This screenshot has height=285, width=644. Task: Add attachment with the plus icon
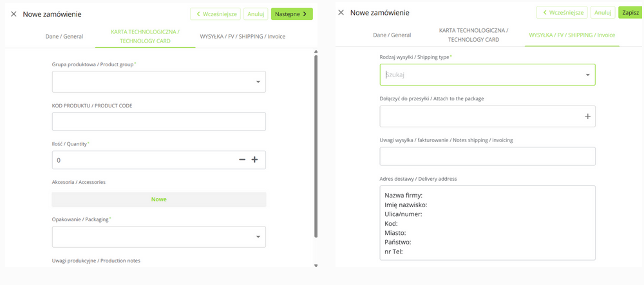click(588, 116)
